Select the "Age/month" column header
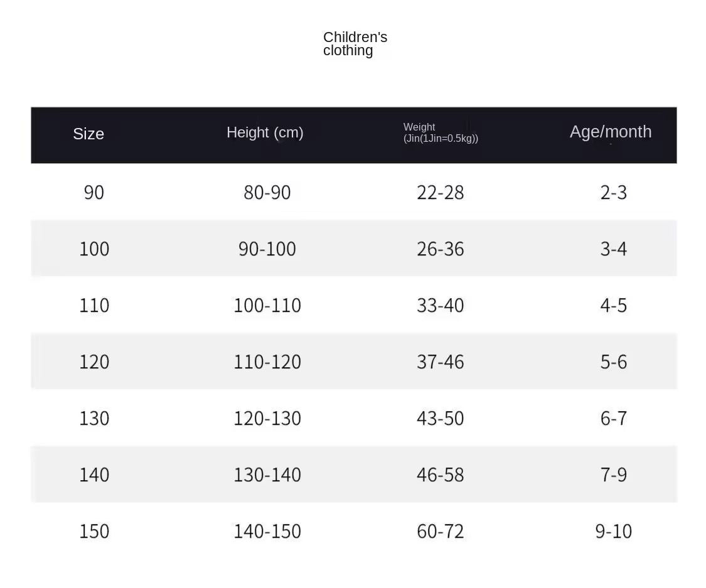The width and height of the screenshot is (706, 588). [611, 132]
